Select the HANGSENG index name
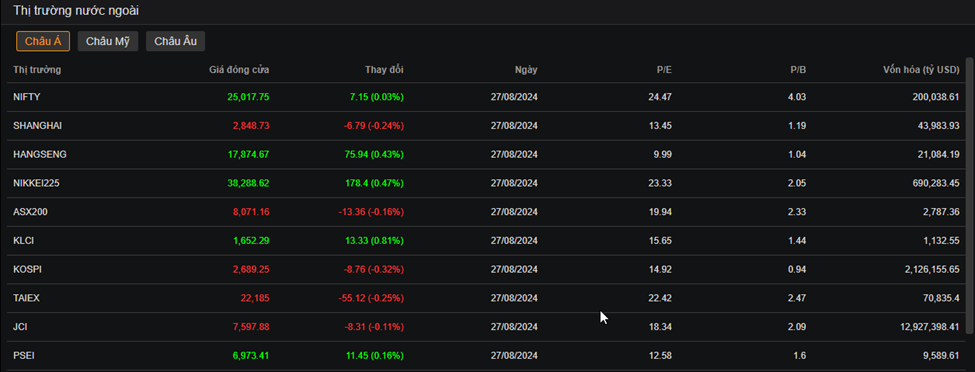This screenshot has width=975, height=372. pyautogui.click(x=40, y=154)
